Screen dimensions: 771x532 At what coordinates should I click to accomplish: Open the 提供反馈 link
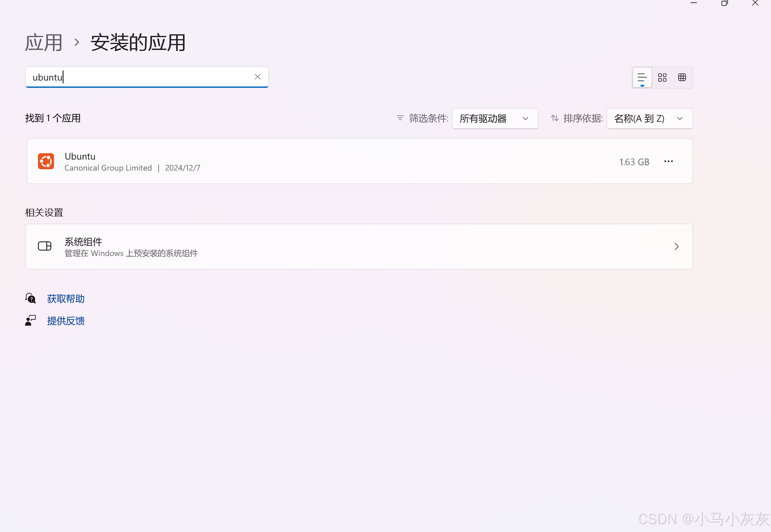pyautogui.click(x=66, y=321)
